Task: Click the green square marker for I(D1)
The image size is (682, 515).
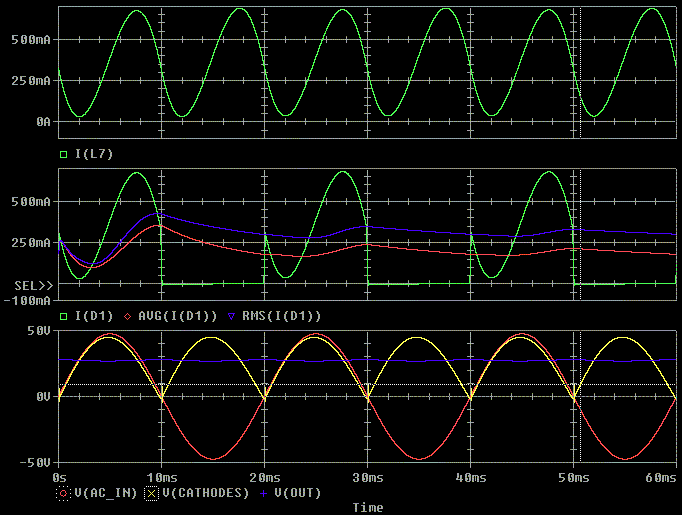Action: point(64,316)
